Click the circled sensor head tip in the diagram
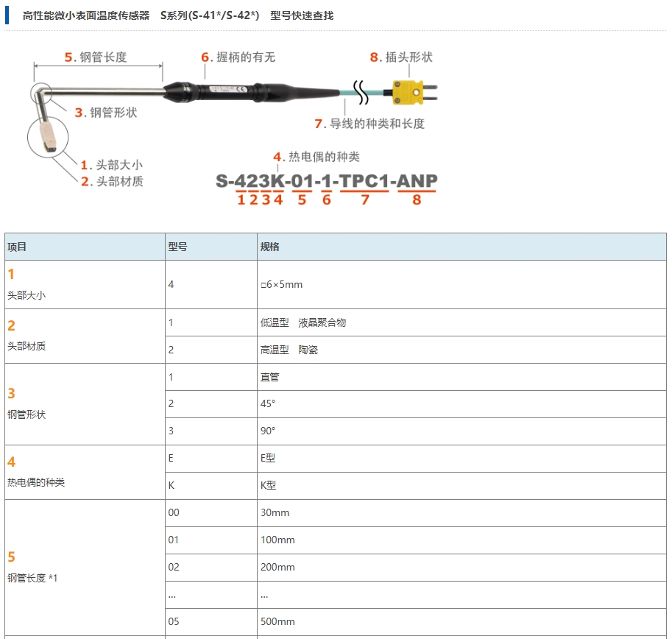 click(48, 138)
